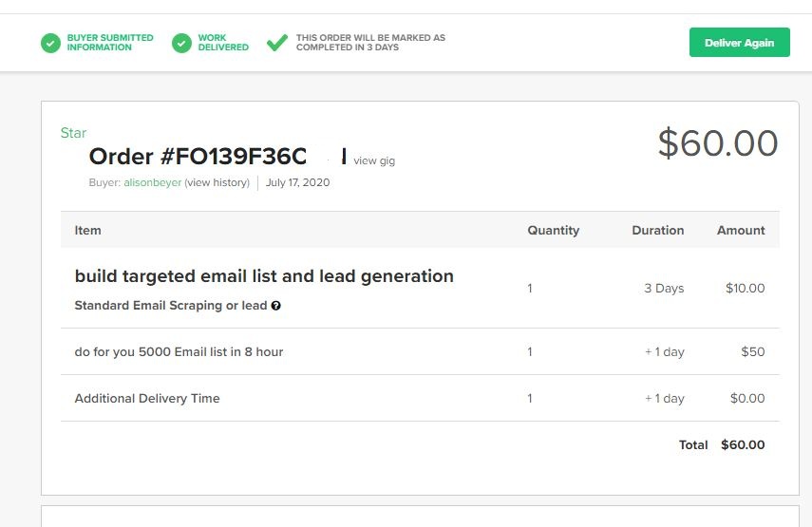Click the large $60.00 order price
812x527 pixels.
coord(718,143)
